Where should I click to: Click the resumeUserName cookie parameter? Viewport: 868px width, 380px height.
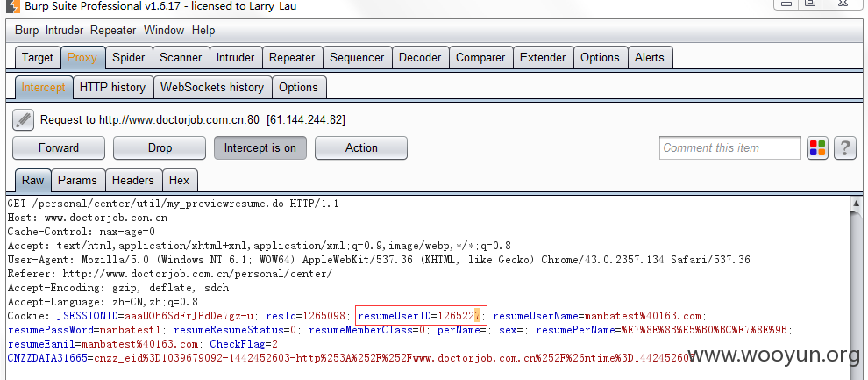click(597, 316)
